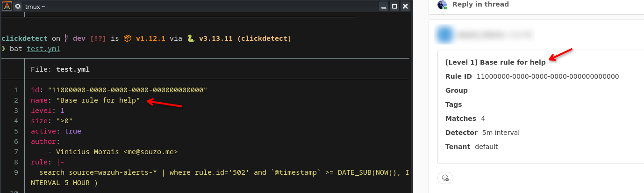
Task: Click the Alacritty app icon in title bar
Action: point(7,6)
